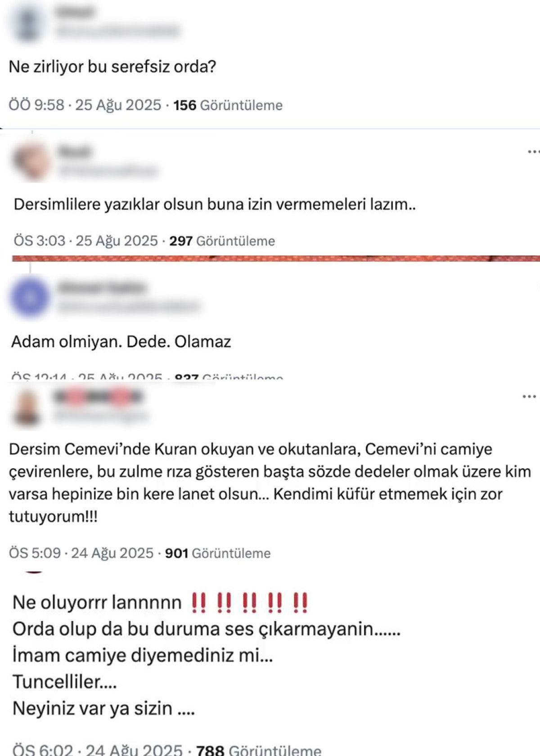
Task: Click tweet text Ne zirliyor bu serefsiz orda
Action: click(x=112, y=67)
